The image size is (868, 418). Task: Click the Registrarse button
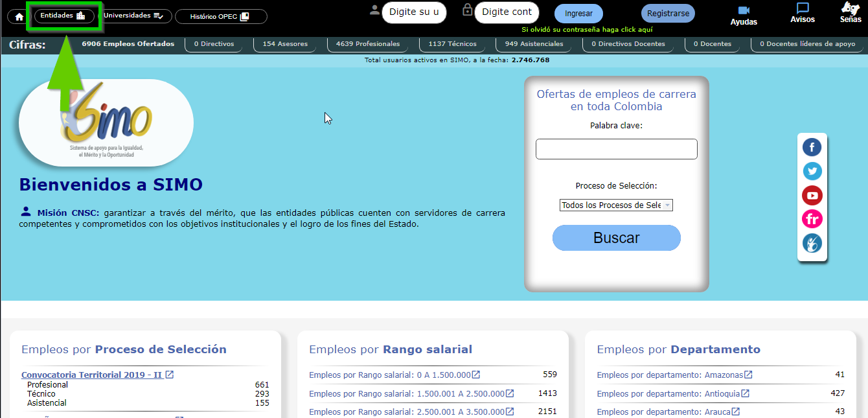click(668, 14)
